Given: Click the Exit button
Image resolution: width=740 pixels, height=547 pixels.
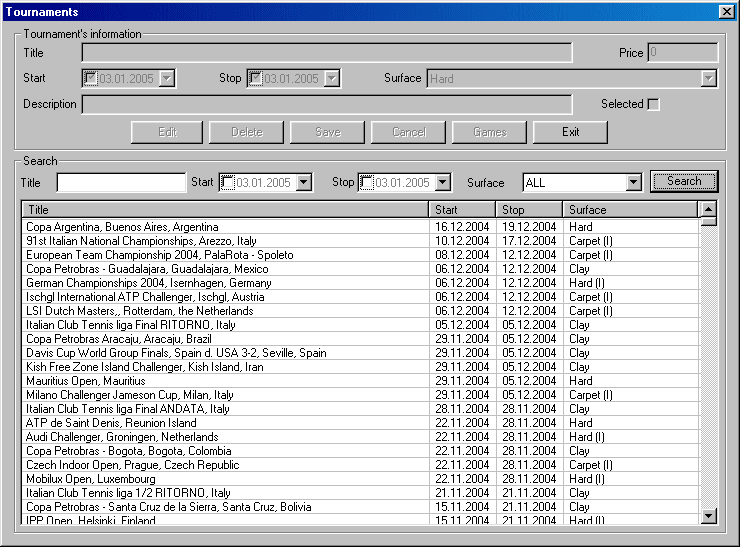Looking at the screenshot, I should 570,132.
